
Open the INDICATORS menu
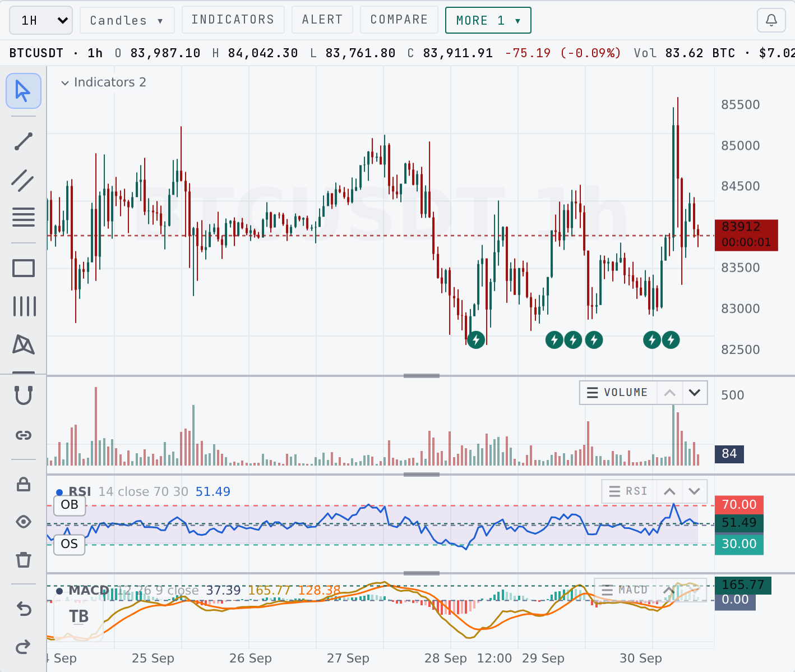click(233, 20)
